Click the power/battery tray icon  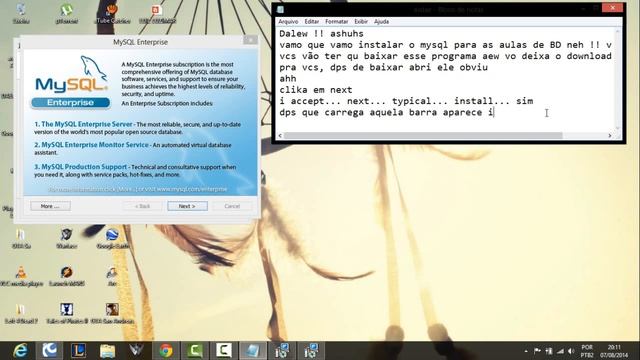click(x=549, y=351)
